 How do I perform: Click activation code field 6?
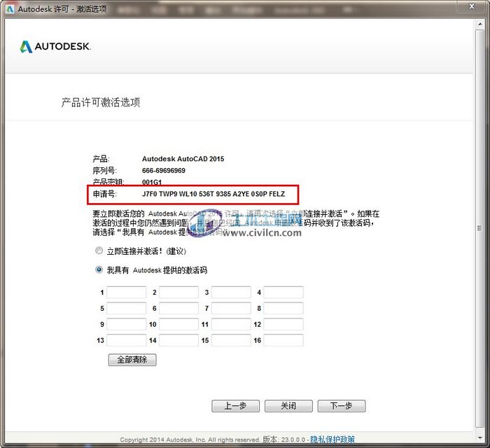tap(178, 309)
